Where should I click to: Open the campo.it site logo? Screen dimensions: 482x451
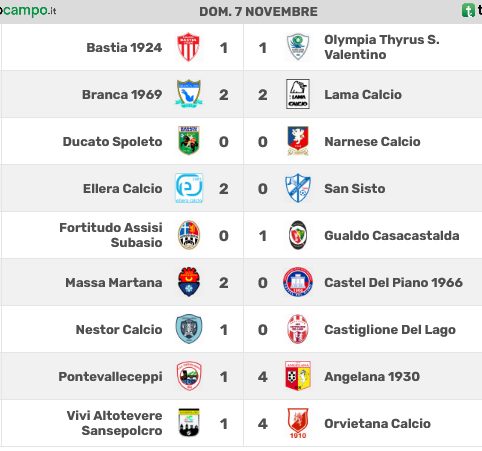(x=28, y=10)
